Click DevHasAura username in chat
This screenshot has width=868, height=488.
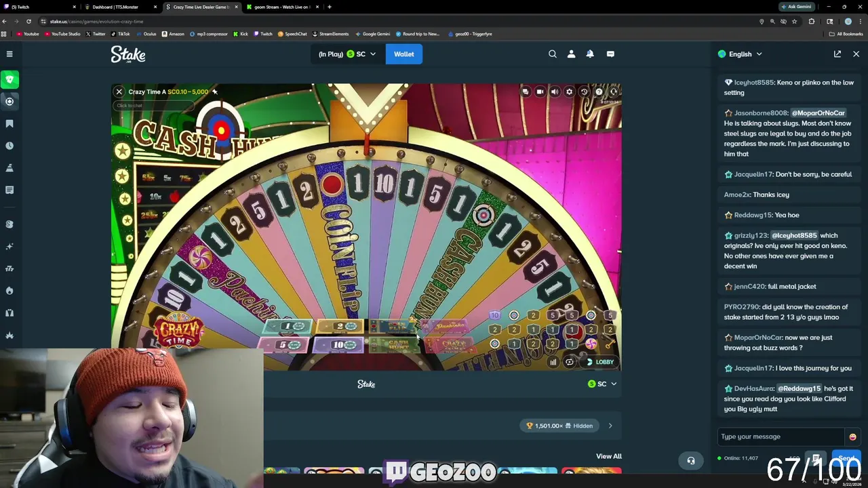point(754,388)
